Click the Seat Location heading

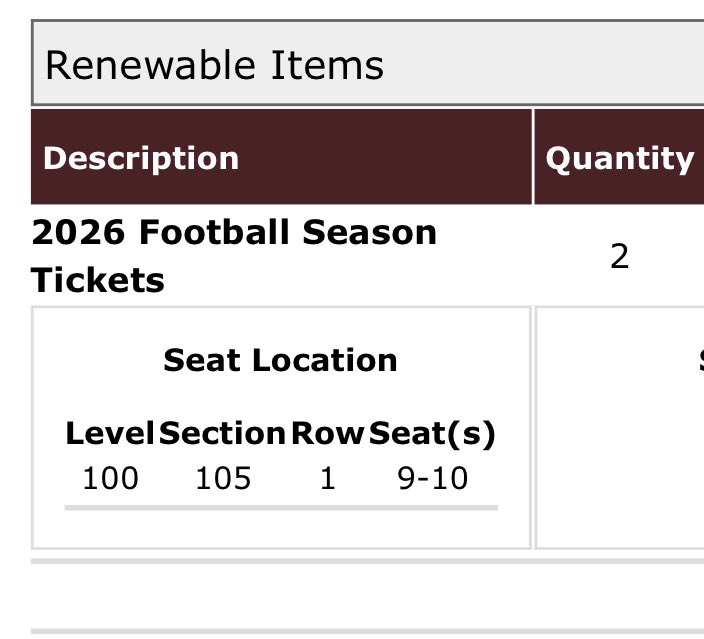coord(280,360)
